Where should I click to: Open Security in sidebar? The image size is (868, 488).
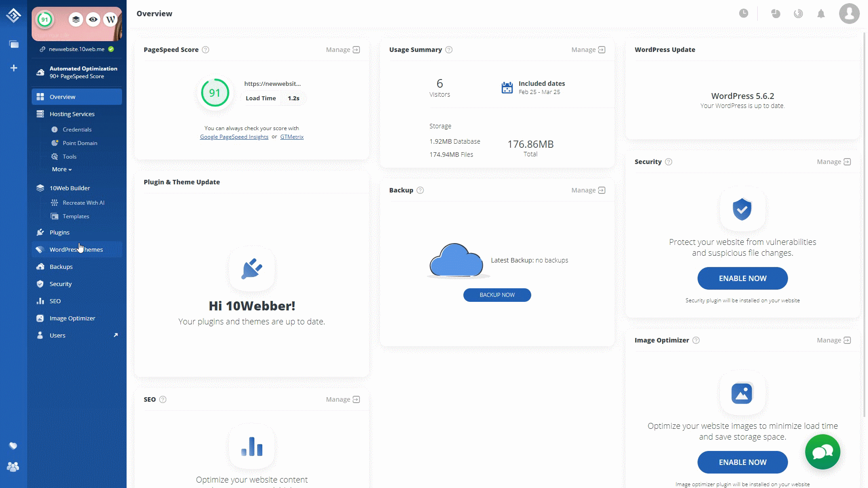[x=77, y=284]
